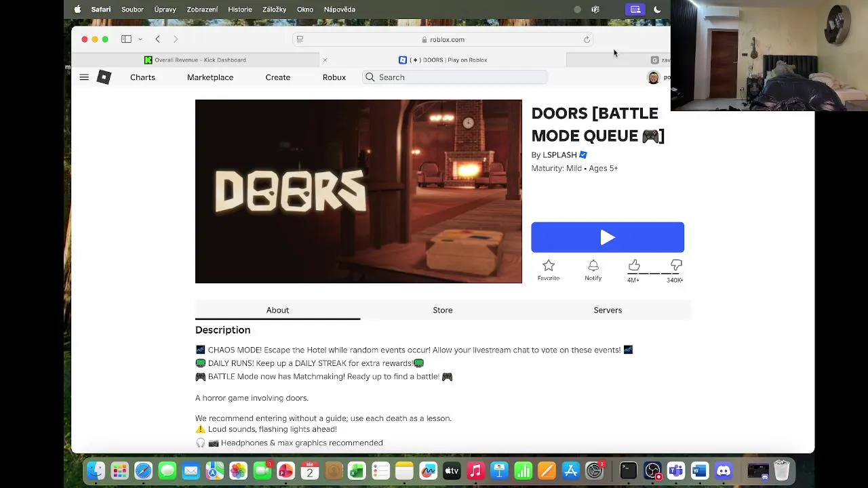This screenshot has height=488, width=868.
Task: Go forward with the Safari forward arrow
Action: pos(176,39)
